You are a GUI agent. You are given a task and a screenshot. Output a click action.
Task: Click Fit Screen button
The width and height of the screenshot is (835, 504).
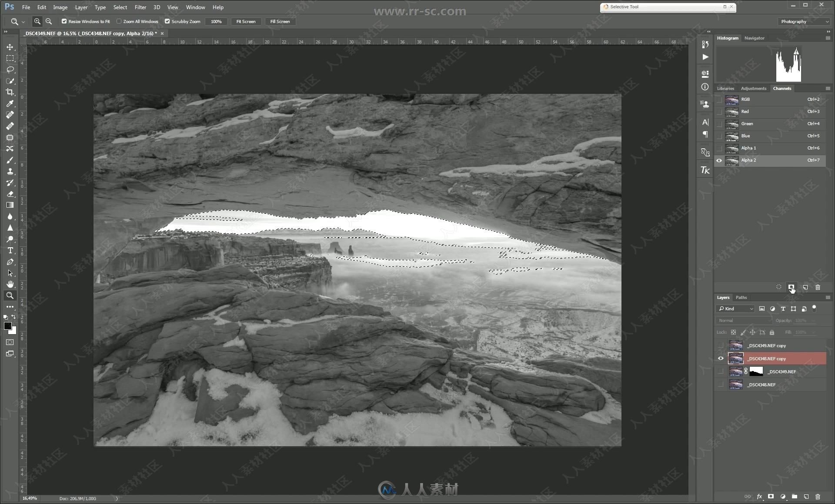(x=244, y=21)
